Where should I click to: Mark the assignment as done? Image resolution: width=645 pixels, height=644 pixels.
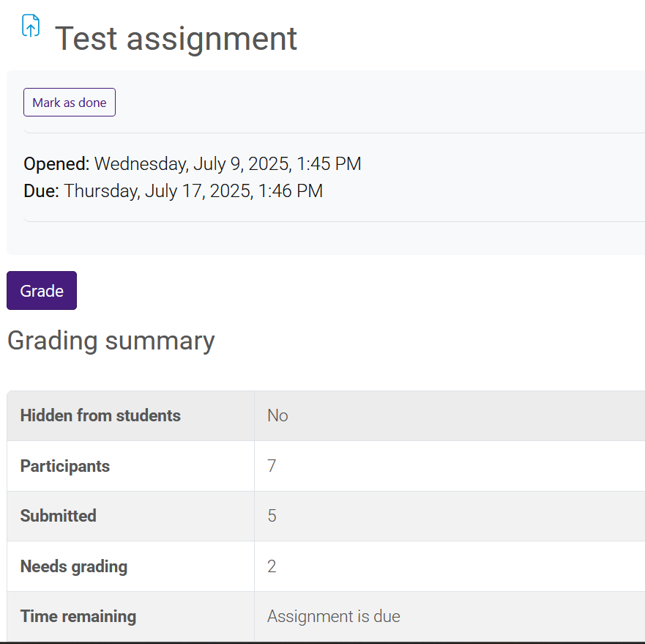[69, 102]
